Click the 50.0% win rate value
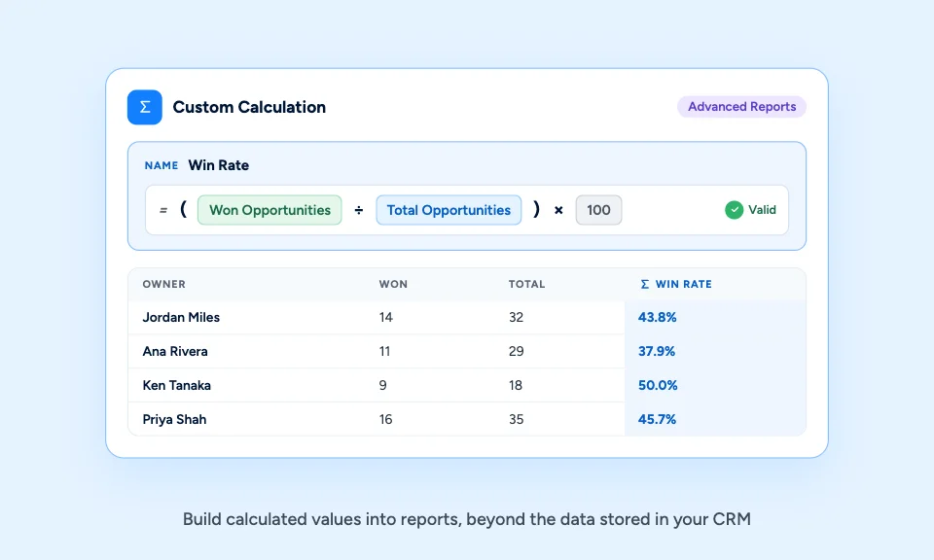The image size is (934, 560). tap(659, 385)
